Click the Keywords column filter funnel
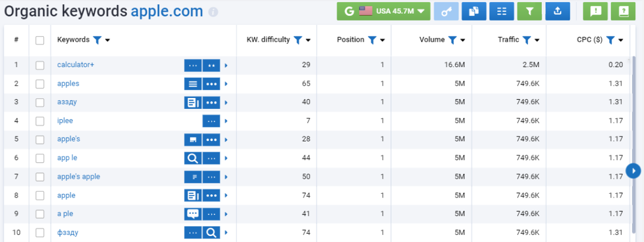This screenshot has width=644, height=242. pyautogui.click(x=97, y=40)
